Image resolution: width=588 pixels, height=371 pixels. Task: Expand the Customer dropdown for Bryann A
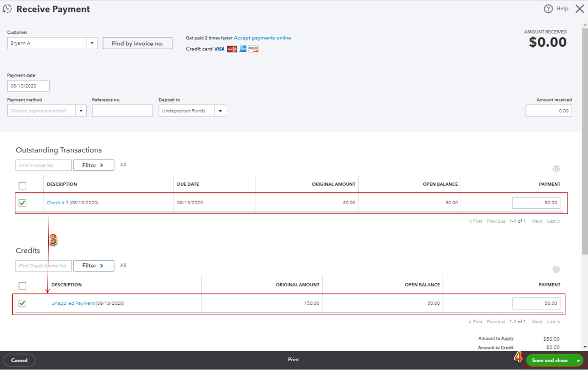92,44
